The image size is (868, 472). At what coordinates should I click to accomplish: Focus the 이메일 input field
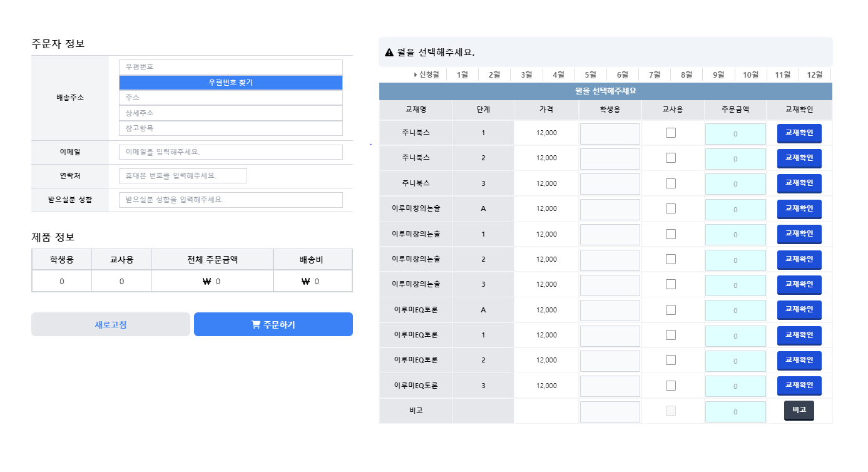tap(231, 152)
